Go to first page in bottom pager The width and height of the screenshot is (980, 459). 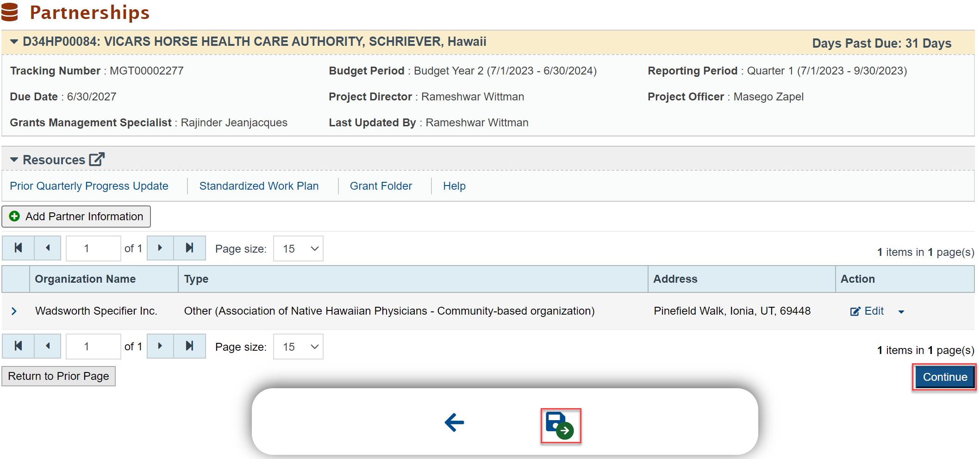(x=18, y=346)
